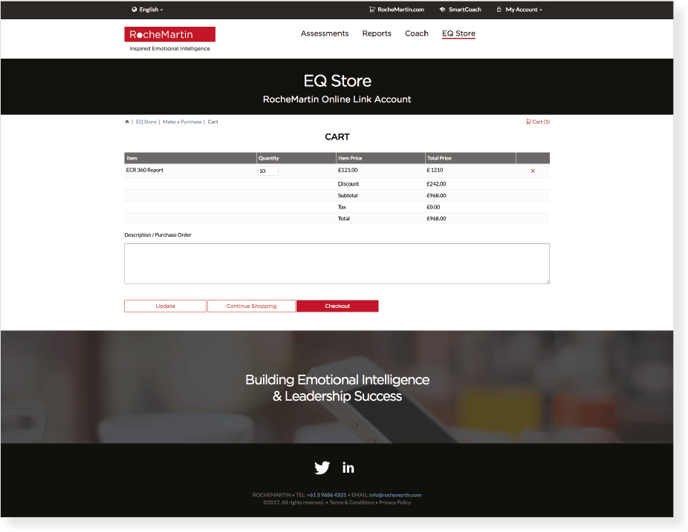Click into the Description / Purchase Order box
The image size is (688, 532).
tap(337, 263)
